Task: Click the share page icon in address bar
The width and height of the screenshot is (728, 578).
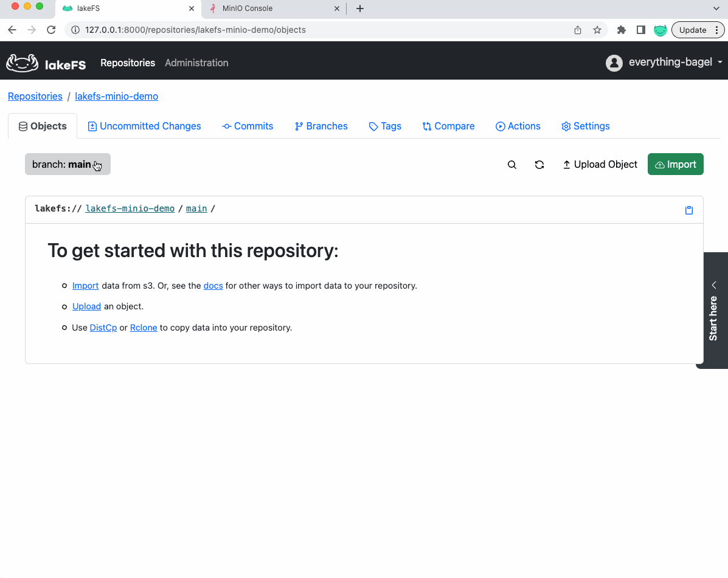Action: (x=578, y=30)
